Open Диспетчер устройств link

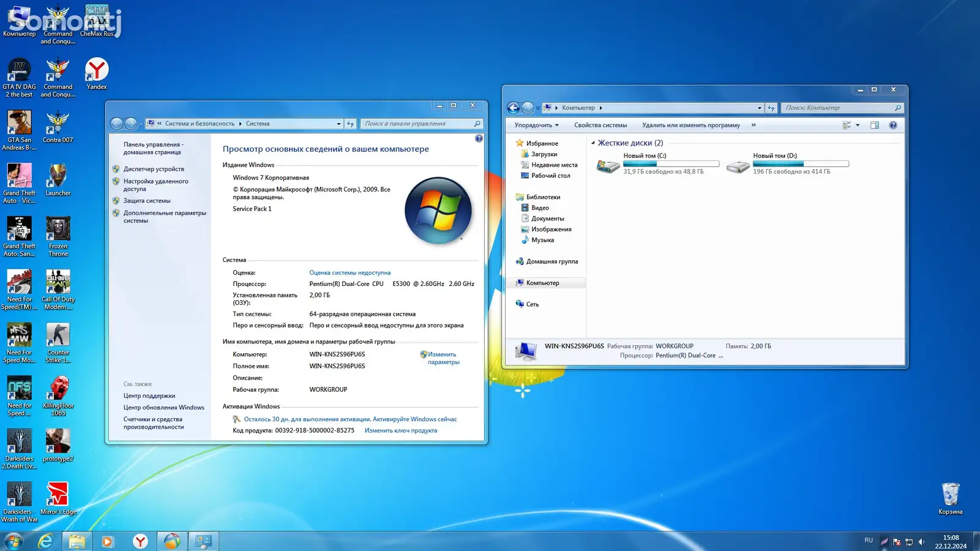[x=154, y=169]
